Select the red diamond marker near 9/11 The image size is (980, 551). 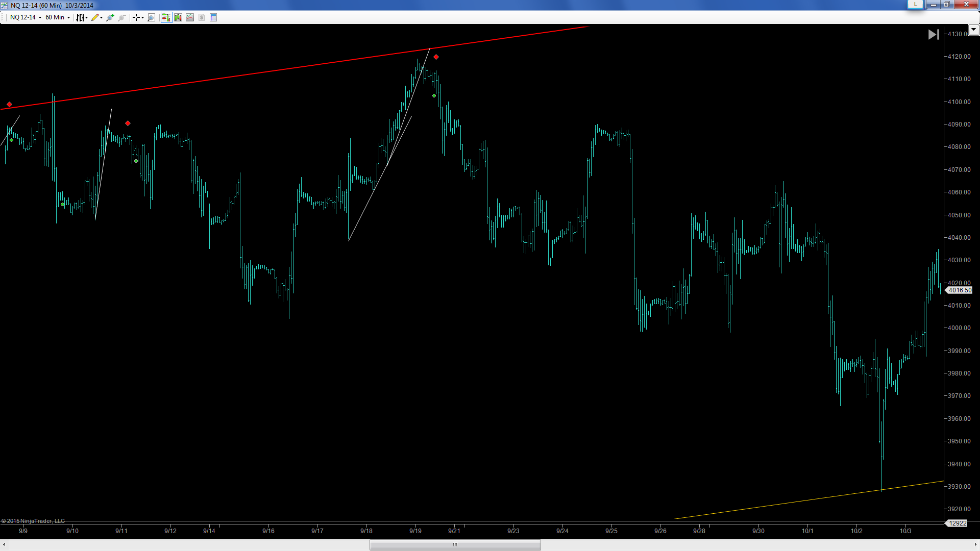point(128,123)
